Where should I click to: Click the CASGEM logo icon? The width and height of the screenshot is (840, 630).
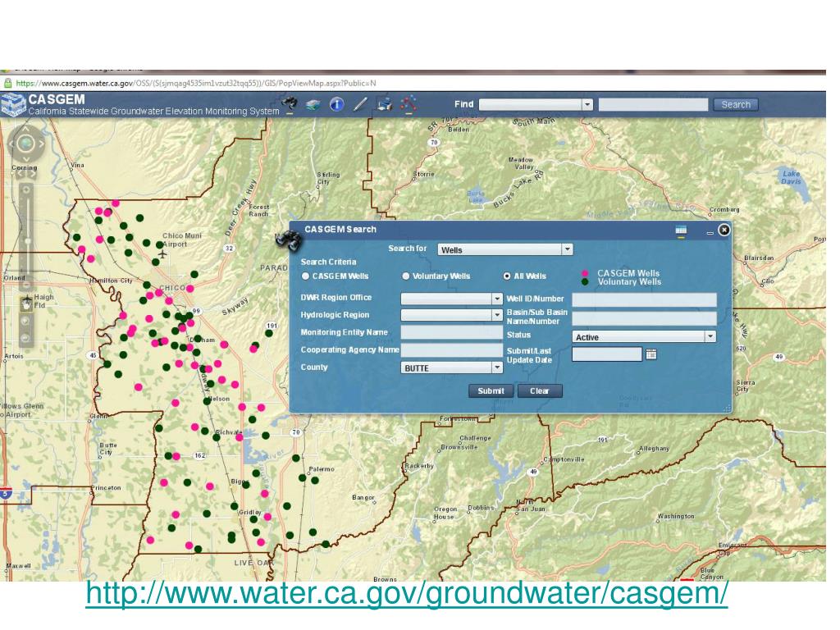click(13, 104)
